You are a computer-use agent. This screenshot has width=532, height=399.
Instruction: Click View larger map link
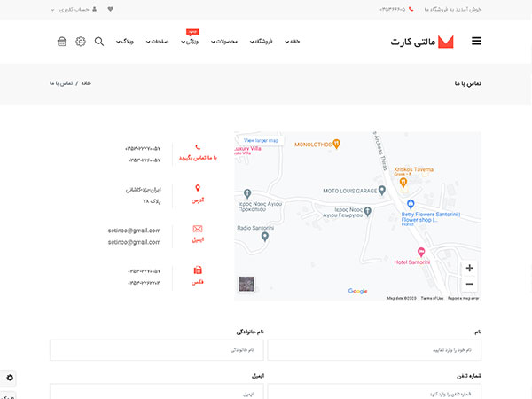pos(261,141)
